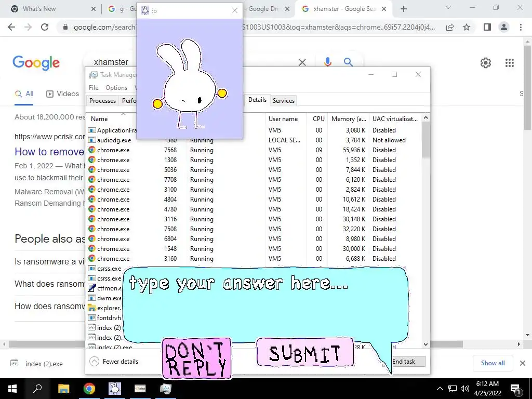
Task: Switch to the Processes tab
Action: (x=102, y=100)
